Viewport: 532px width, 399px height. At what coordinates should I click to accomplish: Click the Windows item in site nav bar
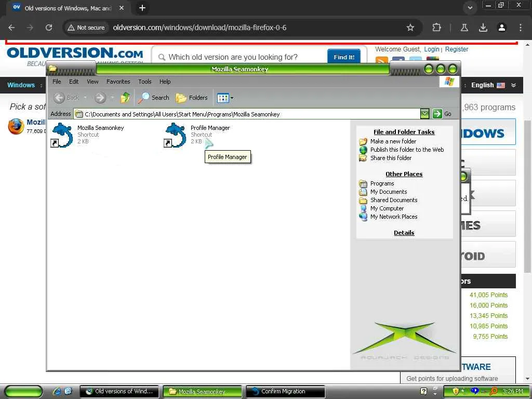point(21,85)
